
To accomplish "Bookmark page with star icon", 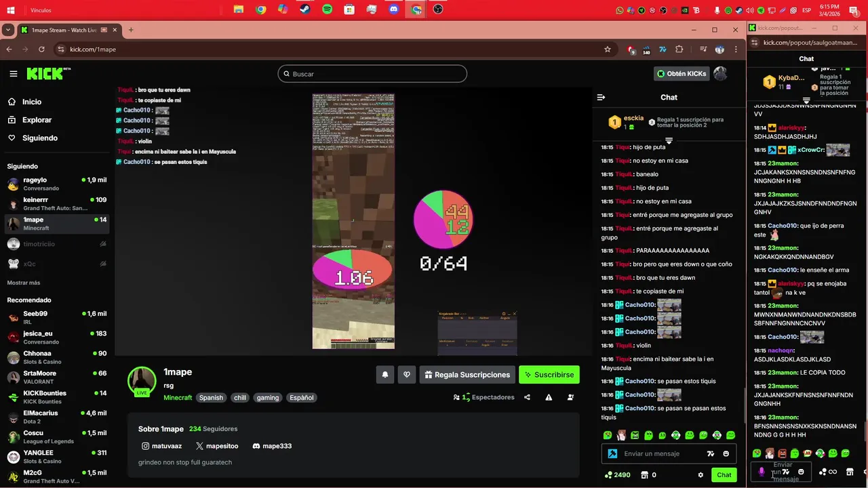I will [x=608, y=49].
